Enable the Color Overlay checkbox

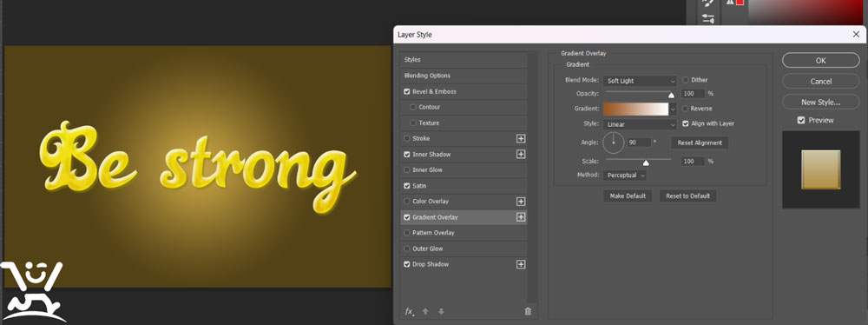coord(407,202)
